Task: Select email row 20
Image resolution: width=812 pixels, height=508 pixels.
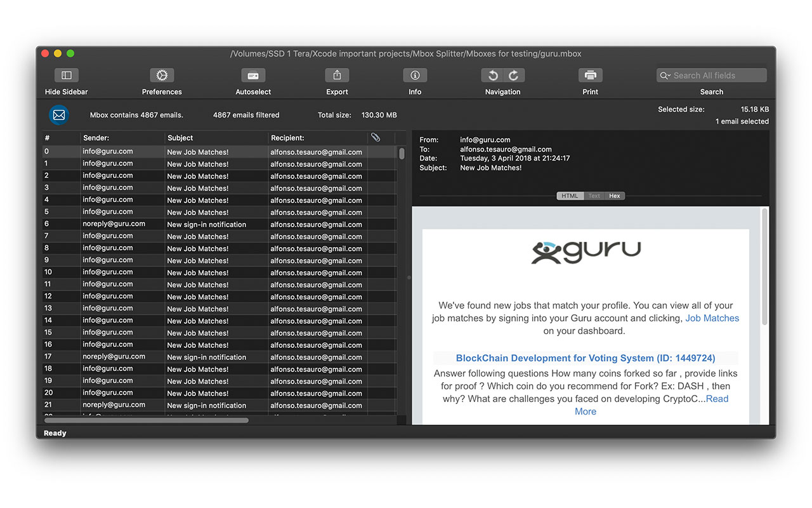Action: (219, 393)
